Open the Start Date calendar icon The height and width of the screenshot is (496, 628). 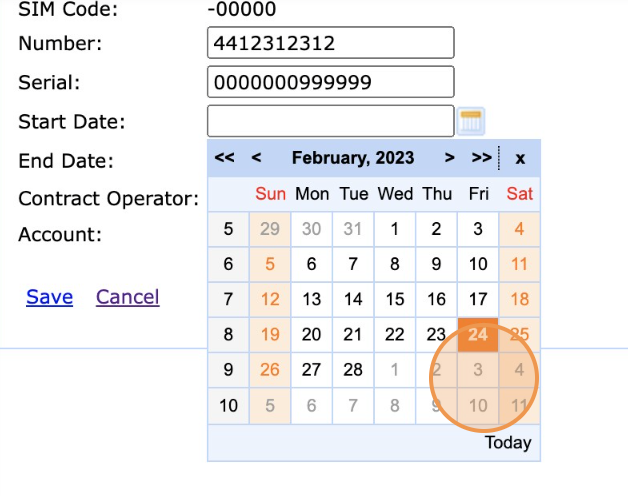[x=471, y=122]
